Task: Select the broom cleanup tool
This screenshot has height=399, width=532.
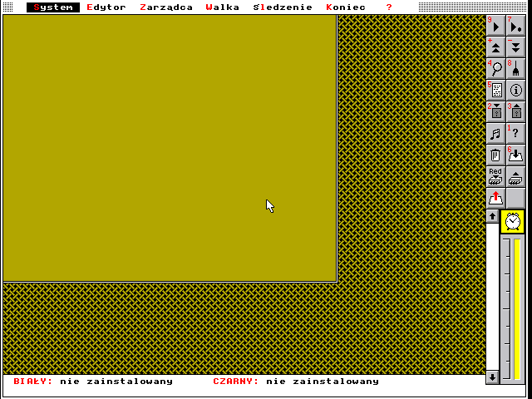Action: tap(515, 68)
